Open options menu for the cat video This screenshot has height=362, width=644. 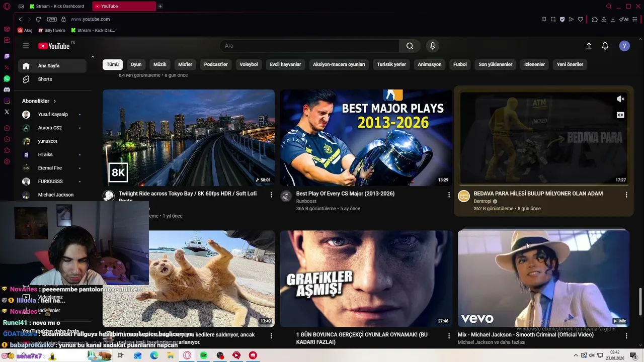coord(271,335)
